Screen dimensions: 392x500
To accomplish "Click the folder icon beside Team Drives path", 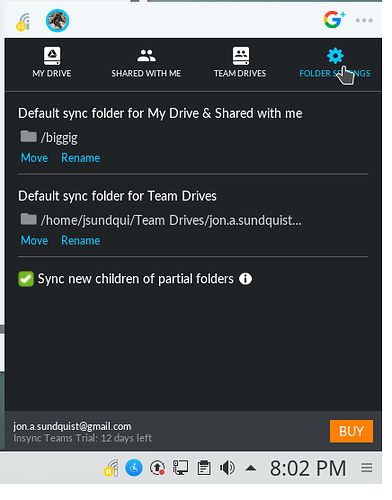I will (x=29, y=219).
